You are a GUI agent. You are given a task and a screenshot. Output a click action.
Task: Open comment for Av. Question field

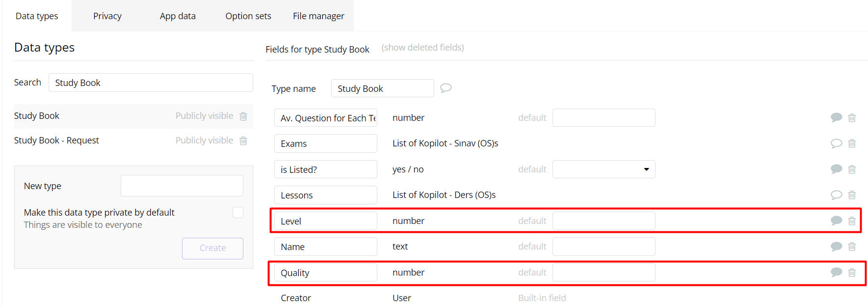(836, 117)
